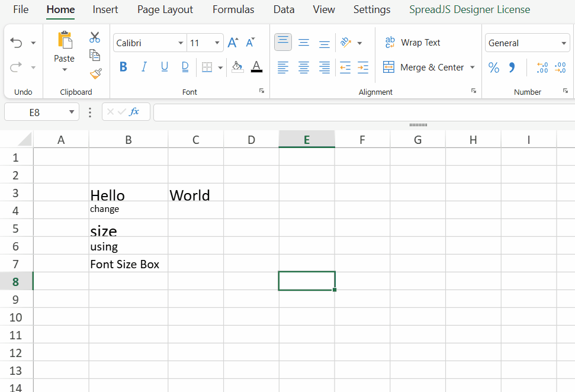Switch to the Insert tab
The height and width of the screenshot is (392, 575).
point(105,9)
